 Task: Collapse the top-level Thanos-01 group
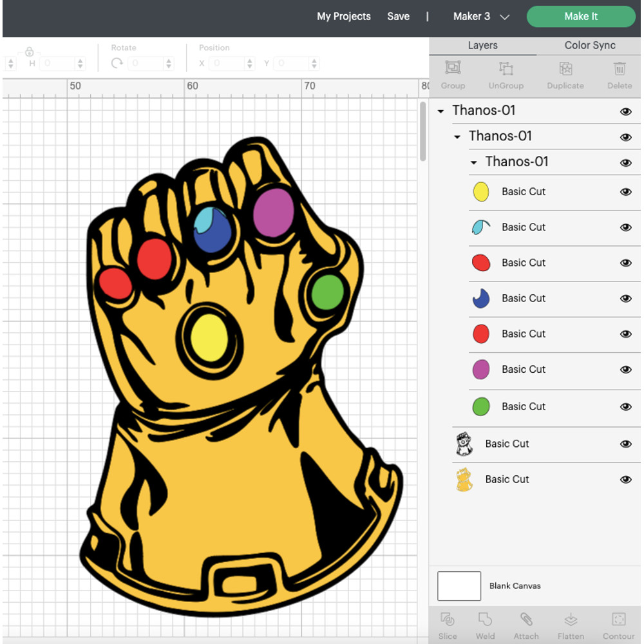click(440, 111)
